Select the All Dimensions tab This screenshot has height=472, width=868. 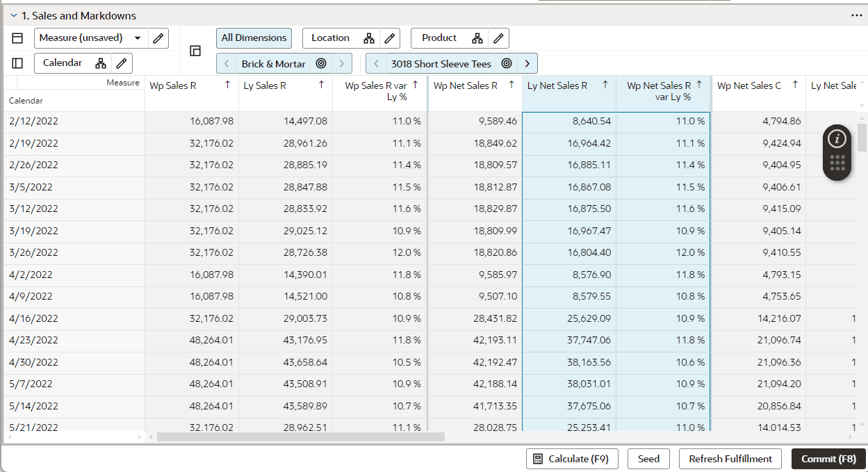(x=254, y=38)
